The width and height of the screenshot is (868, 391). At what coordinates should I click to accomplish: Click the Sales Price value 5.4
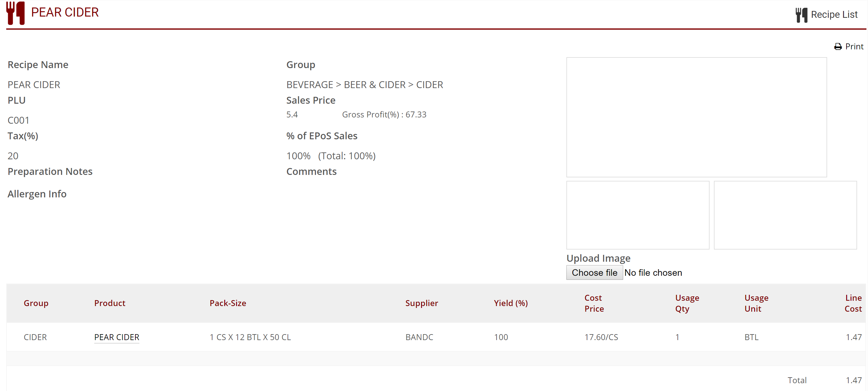[292, 114]
